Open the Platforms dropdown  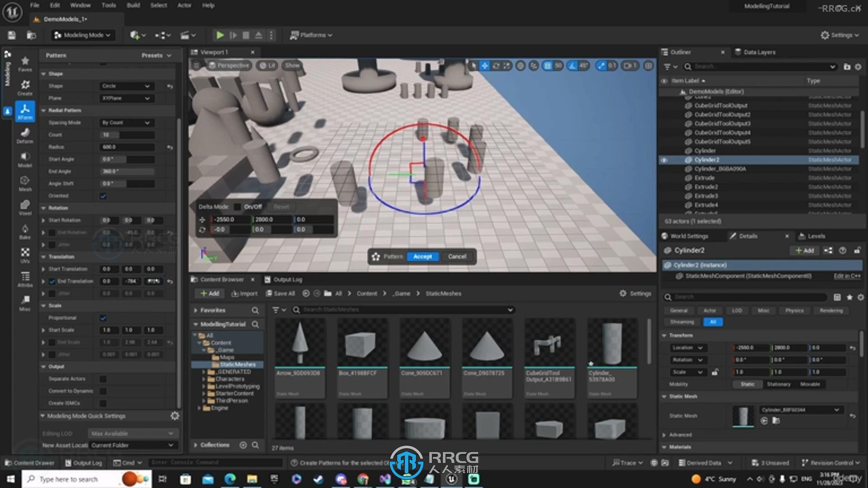311,35
